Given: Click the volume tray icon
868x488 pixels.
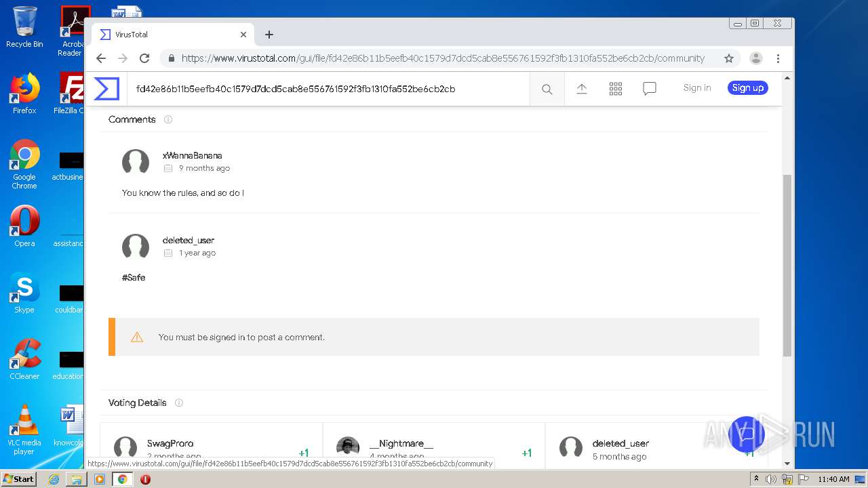Looking at the screenshot, I should [x=771, y=479].
